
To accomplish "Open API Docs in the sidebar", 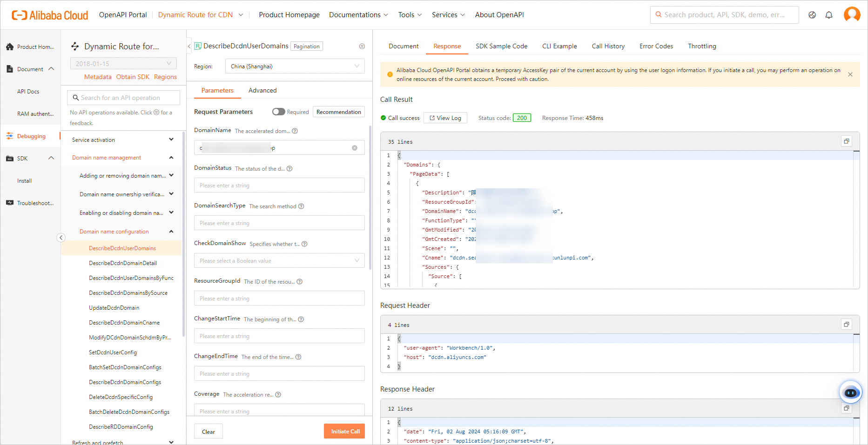I will click(28, 91).
